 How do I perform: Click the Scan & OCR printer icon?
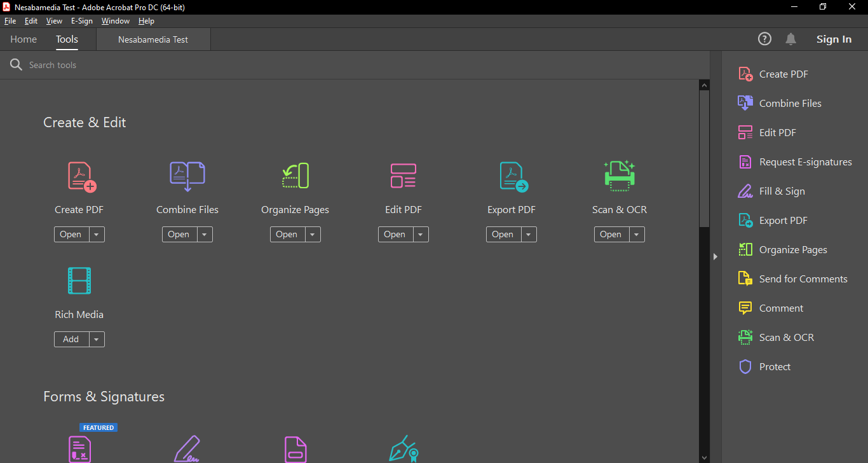619,176
